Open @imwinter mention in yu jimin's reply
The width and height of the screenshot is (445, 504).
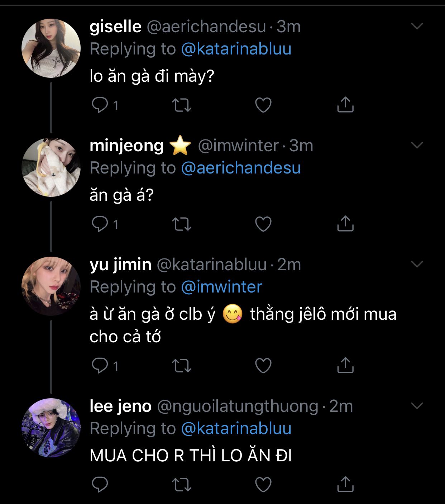point(221,287)
